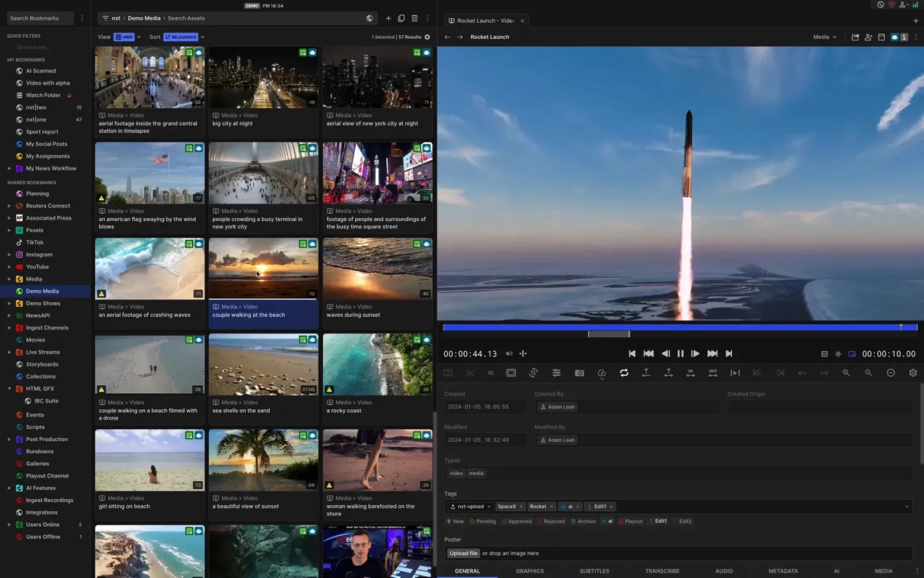The width and height of the screenshot is (924, 578).
Task: Click the Upload file button
Action: click(463, 553)
